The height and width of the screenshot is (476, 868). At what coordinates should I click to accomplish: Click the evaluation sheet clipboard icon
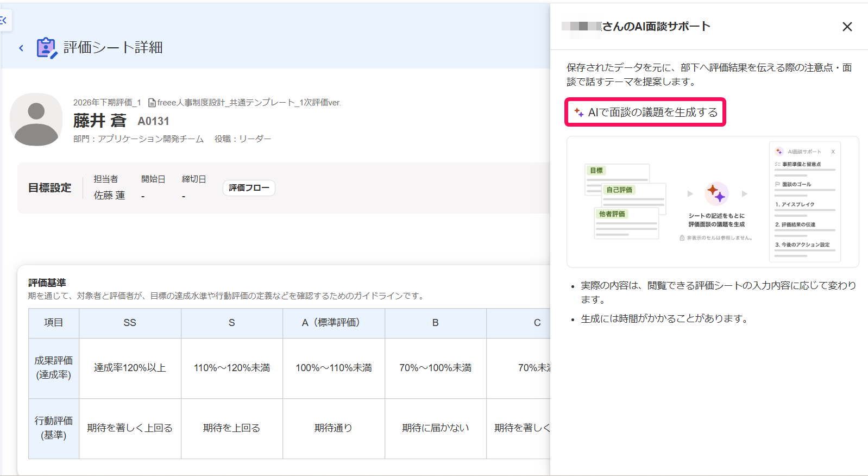point(47,48)
